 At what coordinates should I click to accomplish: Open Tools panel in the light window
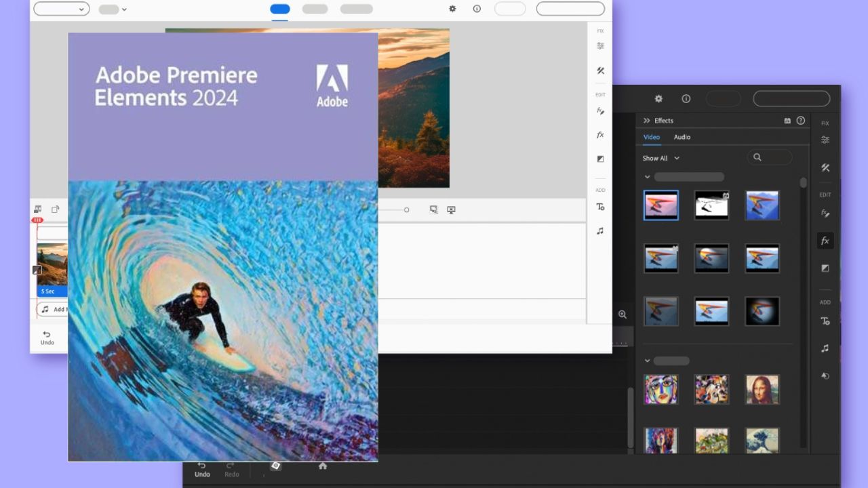600,70
